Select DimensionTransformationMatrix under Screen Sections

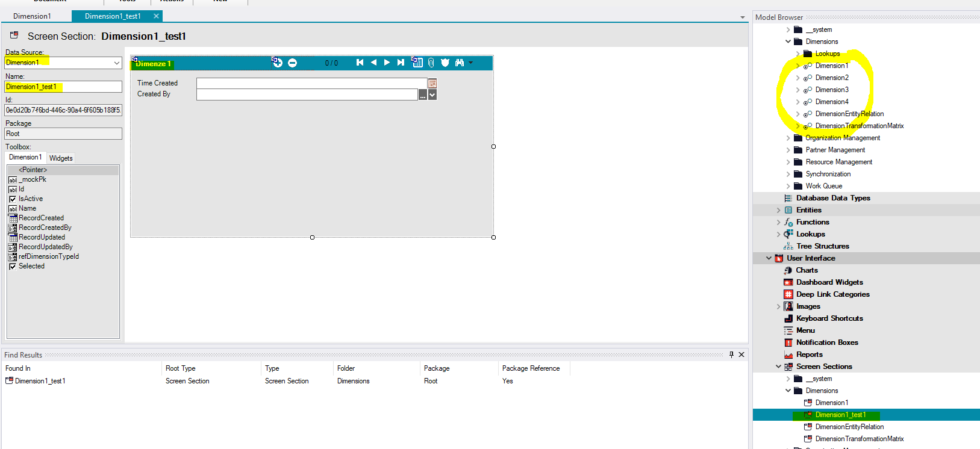tap(860, 439)
